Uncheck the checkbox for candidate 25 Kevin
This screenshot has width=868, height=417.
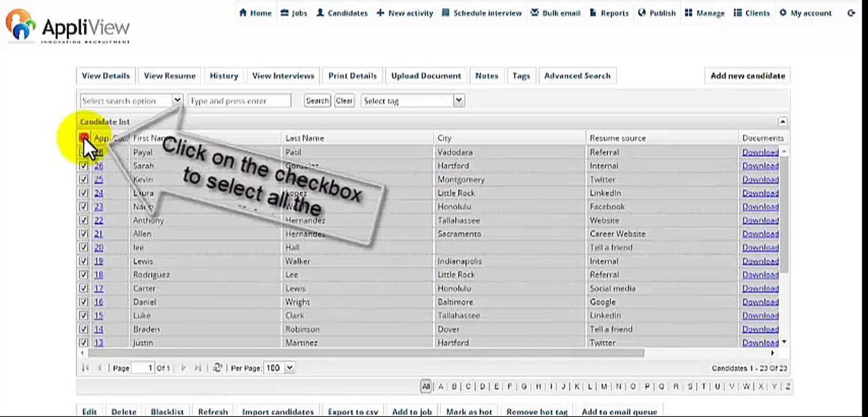(83, 179)
